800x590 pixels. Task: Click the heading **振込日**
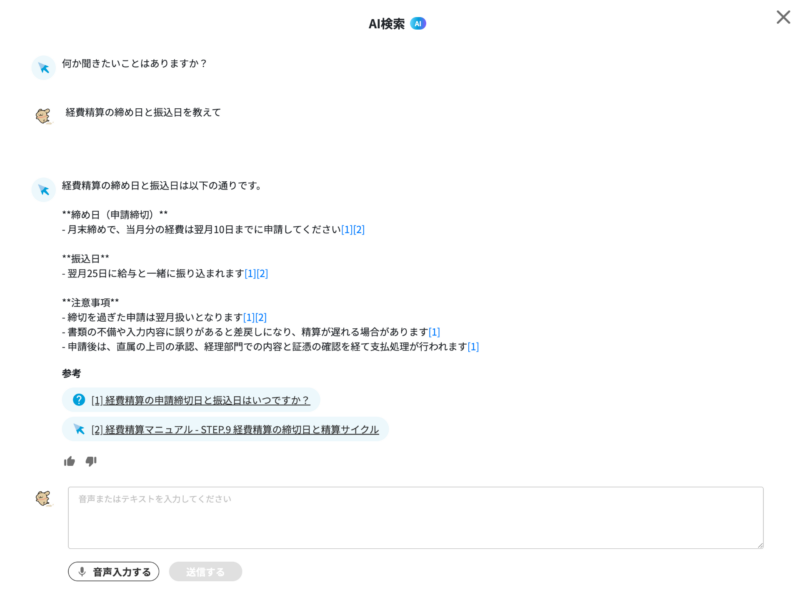85,259
